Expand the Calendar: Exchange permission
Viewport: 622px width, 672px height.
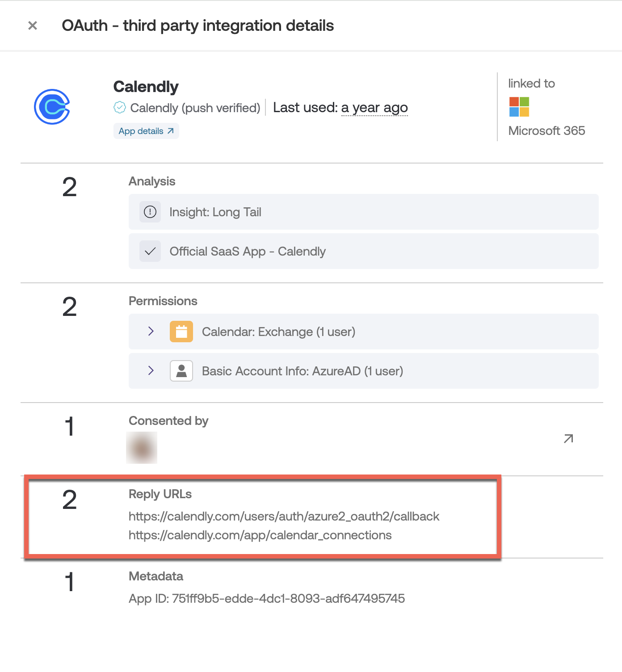coord(151,331)
